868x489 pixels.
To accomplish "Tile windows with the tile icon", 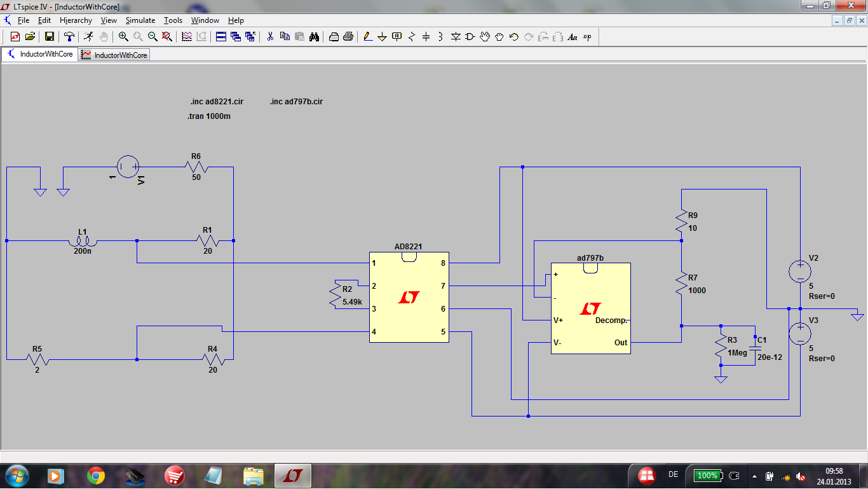I will [x=222, y=37].
